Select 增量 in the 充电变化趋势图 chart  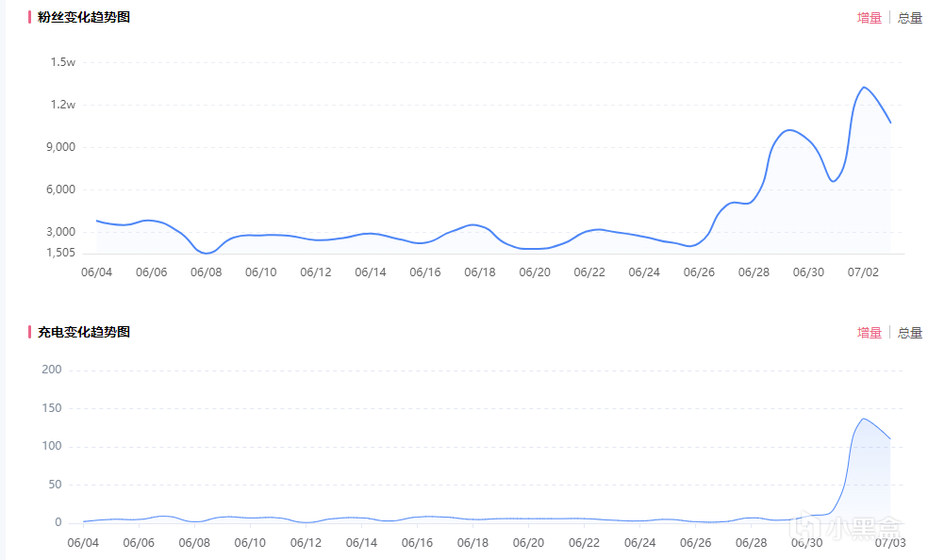869,333
